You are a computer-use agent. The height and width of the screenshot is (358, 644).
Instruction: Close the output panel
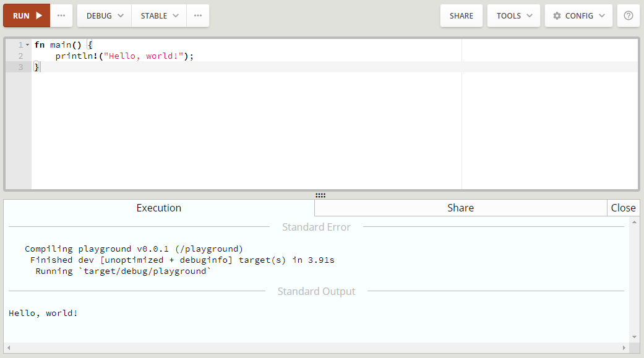click(x=623, y=208)
